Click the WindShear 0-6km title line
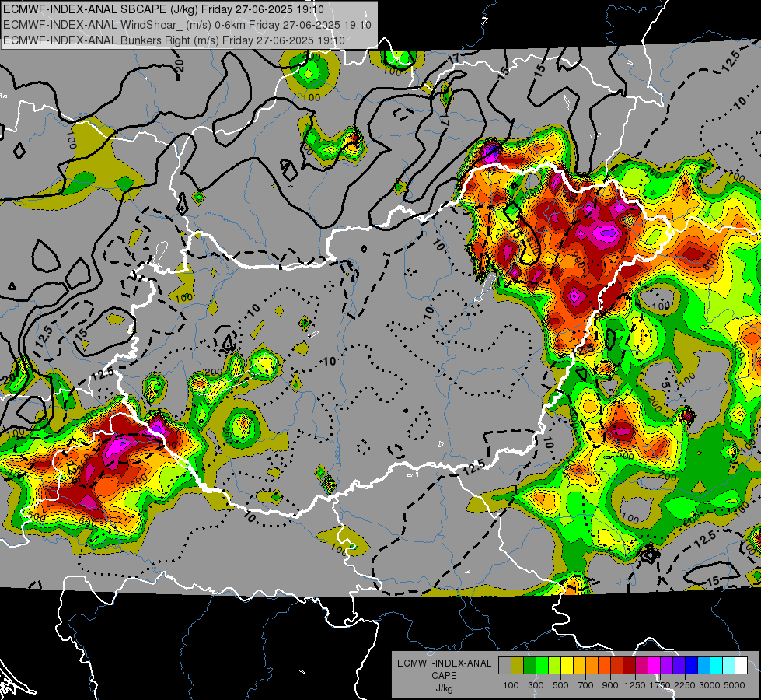The height and width of the screenshot is (700, 761). (x=187, y=25)
